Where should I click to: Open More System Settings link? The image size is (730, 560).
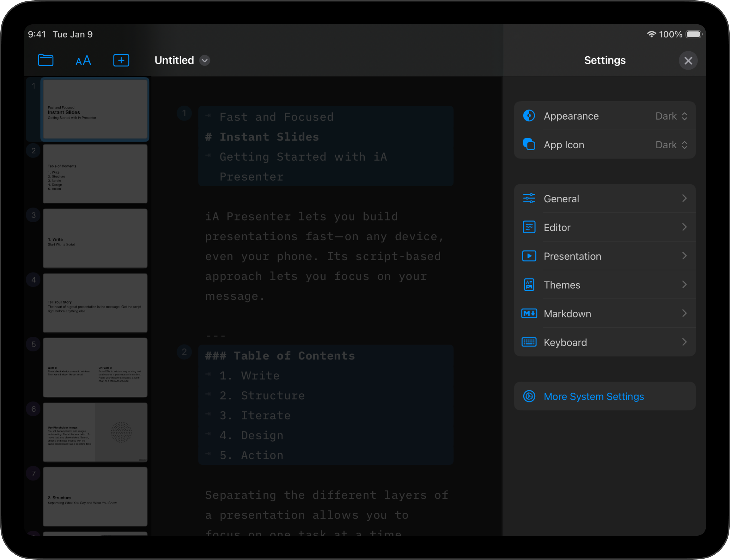[x=593, y=397]
